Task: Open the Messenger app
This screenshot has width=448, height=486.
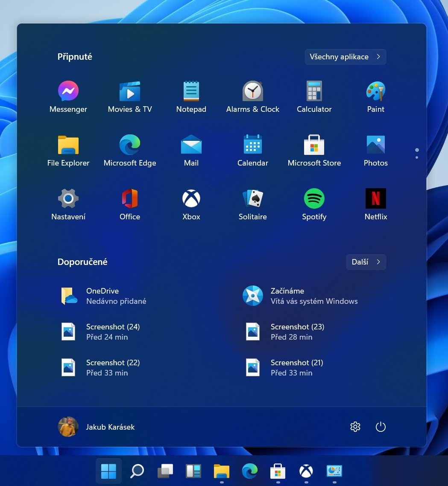Action: pos(68,97)
